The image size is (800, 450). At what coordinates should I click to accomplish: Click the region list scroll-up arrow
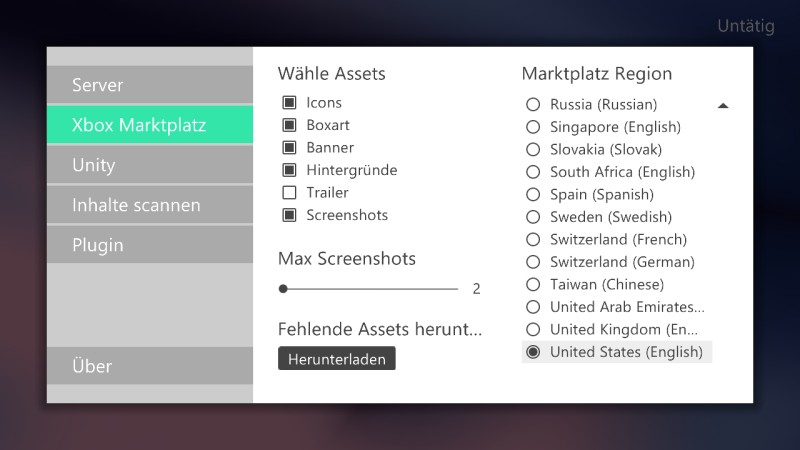[x=723, y=106]
